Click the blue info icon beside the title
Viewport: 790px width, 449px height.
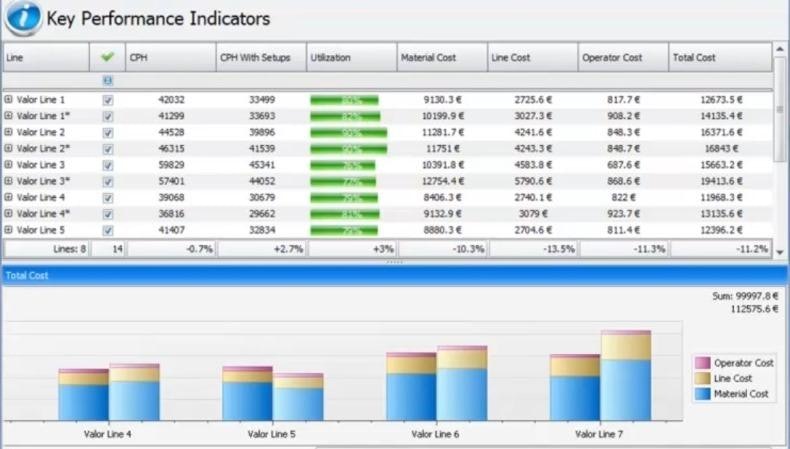(22, 18)
